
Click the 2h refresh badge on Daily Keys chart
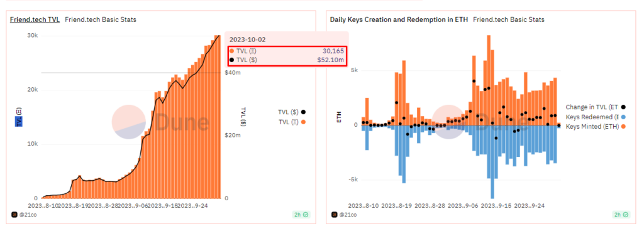pos(621,214)
